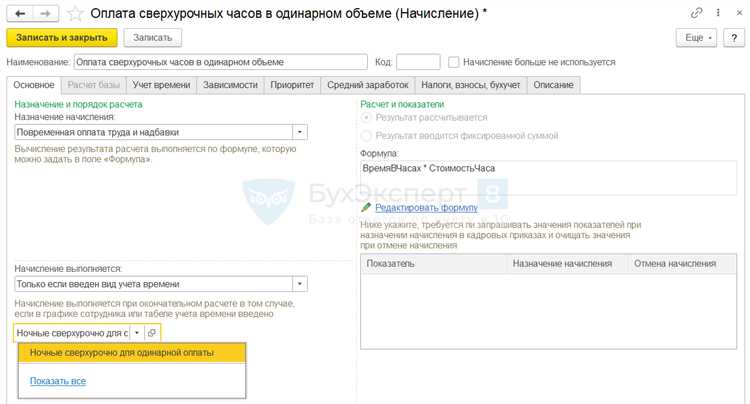Open the Описание tab

[553, 85]
